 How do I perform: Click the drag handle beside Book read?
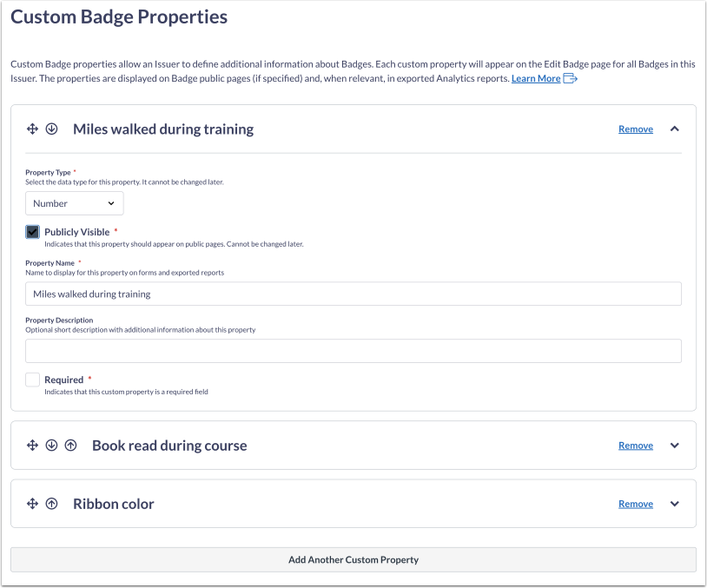pyautogui.click(x=31, y=445)
